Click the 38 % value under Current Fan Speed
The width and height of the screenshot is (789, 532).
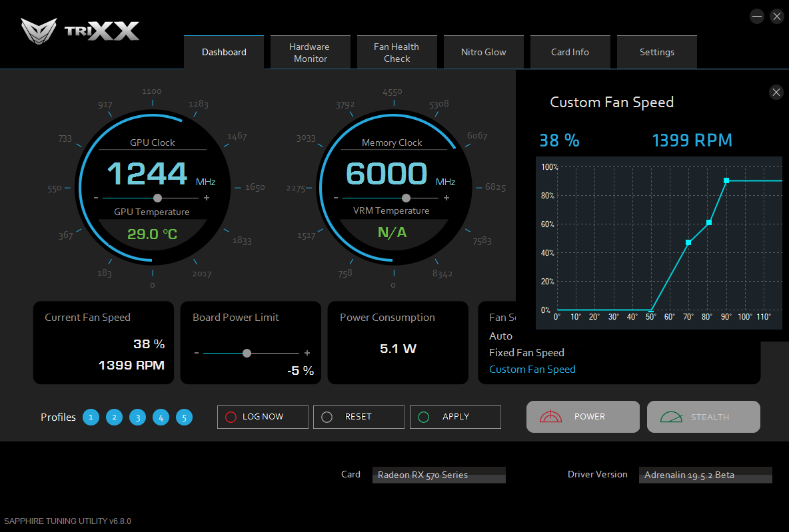(149, 344)
